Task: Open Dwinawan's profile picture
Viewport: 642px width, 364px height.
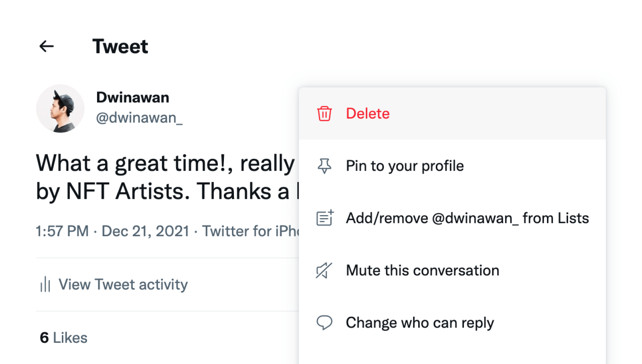Action: click(60, 108)
